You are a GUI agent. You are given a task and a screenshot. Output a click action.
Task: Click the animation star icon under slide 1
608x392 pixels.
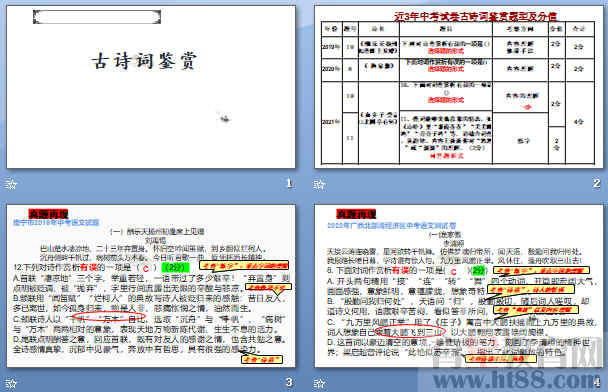pos(11,184)
